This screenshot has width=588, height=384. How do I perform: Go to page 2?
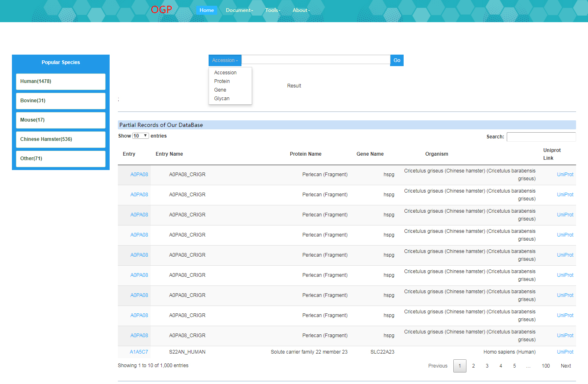(x=473, y=366)
